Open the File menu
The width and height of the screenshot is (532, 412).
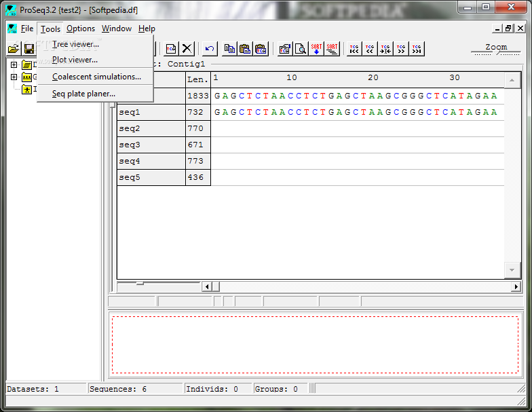(27, 29)
